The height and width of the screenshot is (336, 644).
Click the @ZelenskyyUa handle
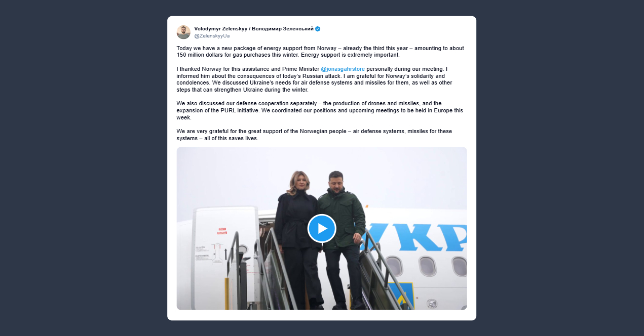point(212,36)
